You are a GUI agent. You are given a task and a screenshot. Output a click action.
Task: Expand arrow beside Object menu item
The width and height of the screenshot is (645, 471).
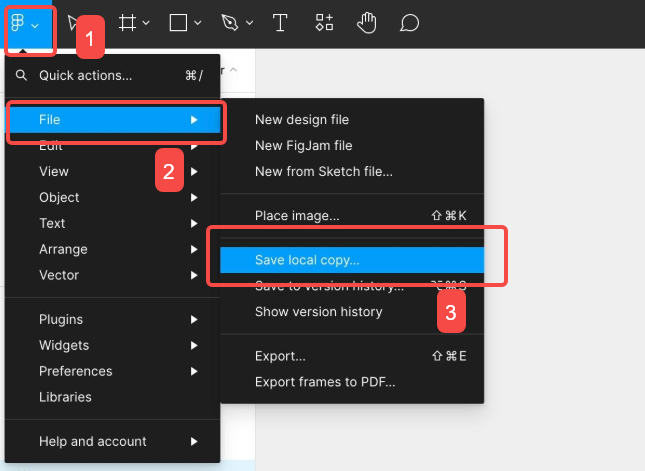coord(194,197)
